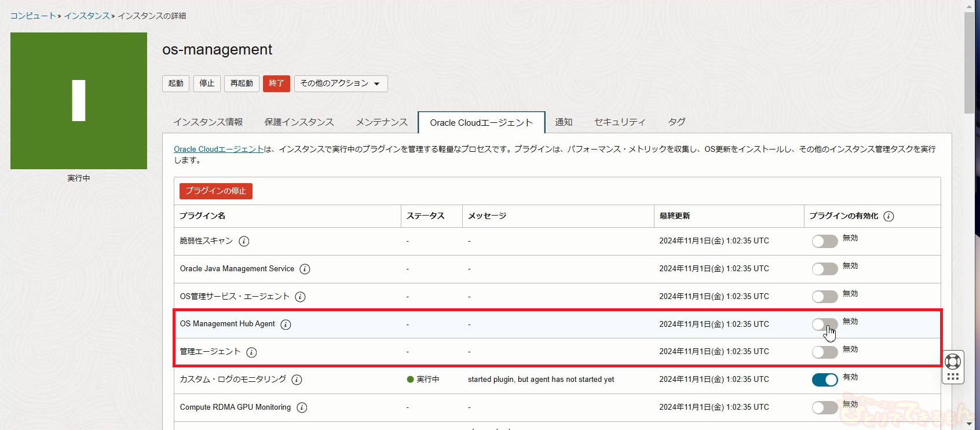Click the 起動 button
Screen dimensions: 980x430
pyautogui.click(x=176, y=83)
